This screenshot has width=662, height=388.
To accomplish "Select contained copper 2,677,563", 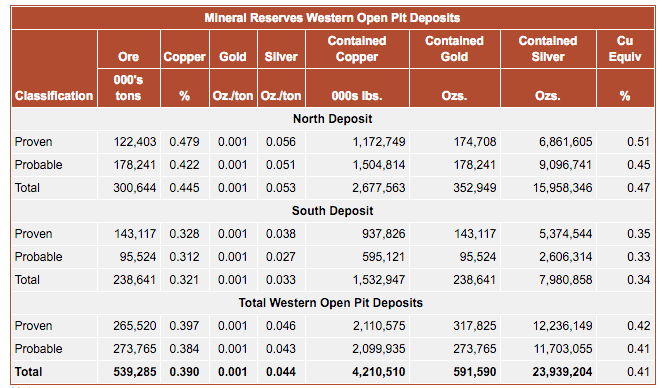I will 379,187.
